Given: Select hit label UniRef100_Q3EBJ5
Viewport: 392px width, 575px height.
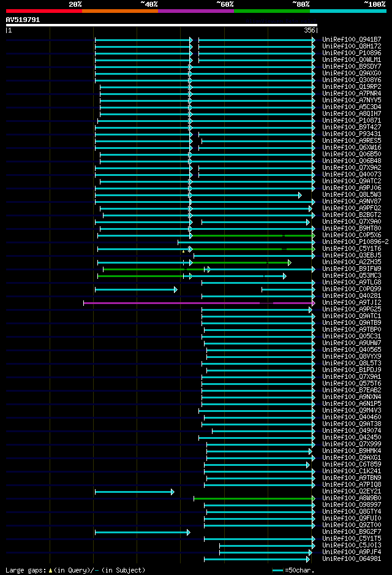Looking at the screenshot, I should (x=352, y=255).
